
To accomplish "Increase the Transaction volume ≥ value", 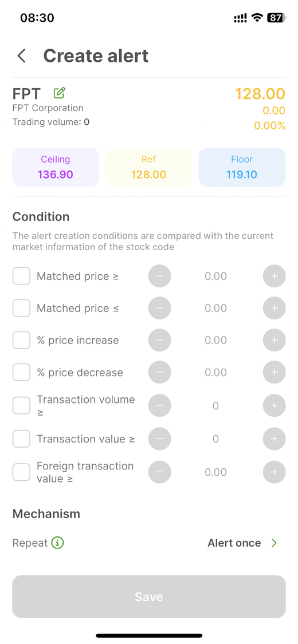I will [x=274, y=405].
